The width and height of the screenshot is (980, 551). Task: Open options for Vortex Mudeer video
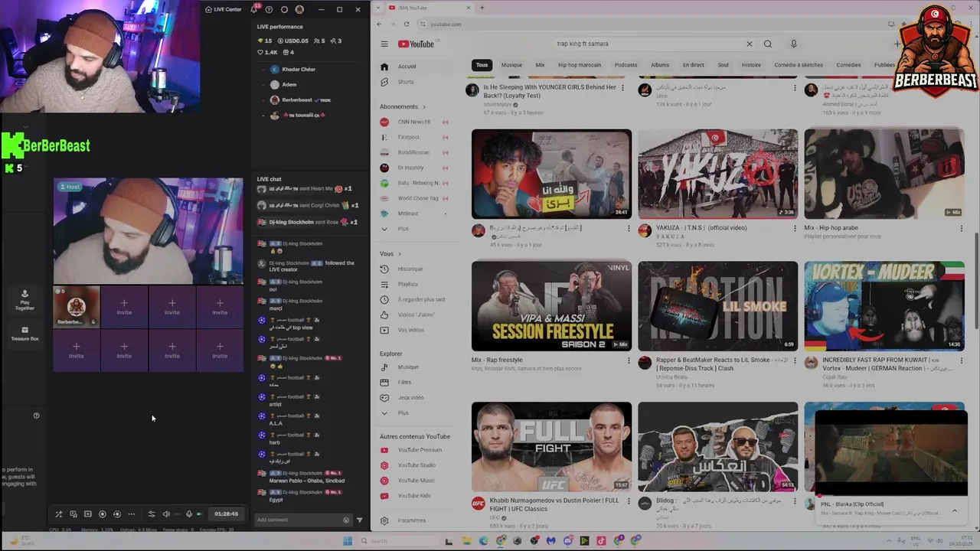point(962,360)
